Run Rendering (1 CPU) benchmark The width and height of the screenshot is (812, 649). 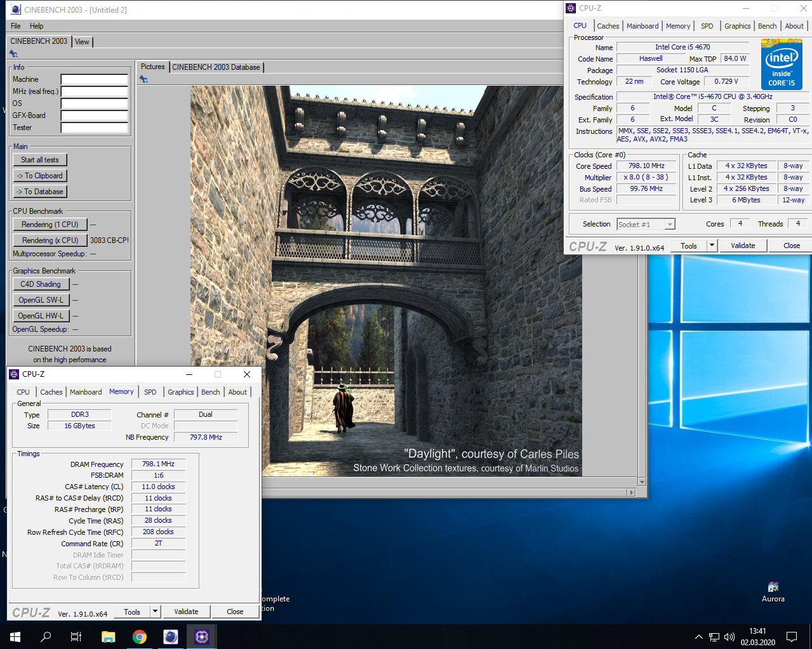click(50, 225)
